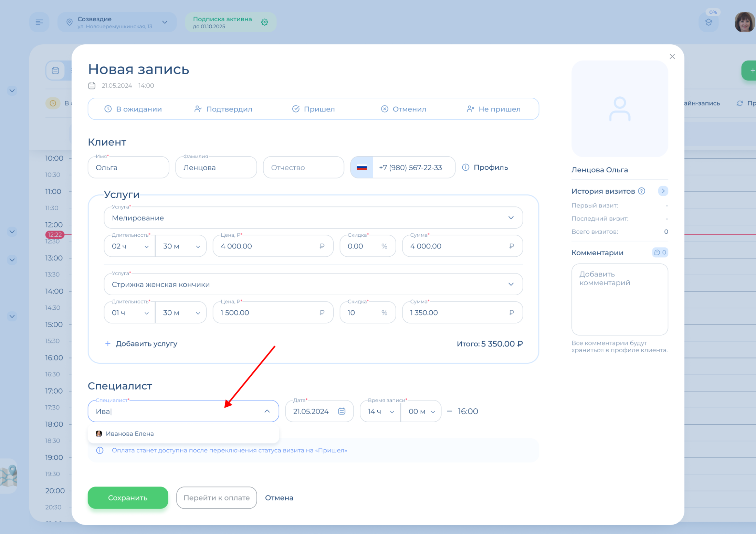Screen dimensions: 756x534
Task: Open the hamburger menu icon
Action: coord(39,22)
